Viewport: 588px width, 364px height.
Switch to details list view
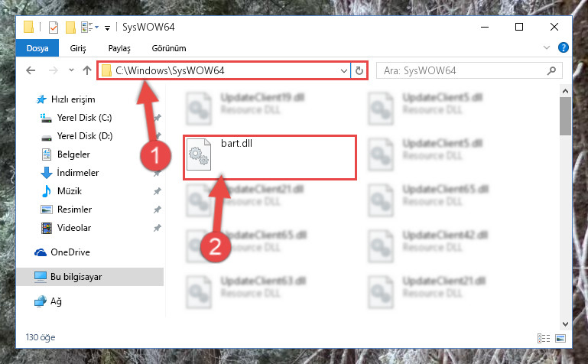click(x=544, y=338)
